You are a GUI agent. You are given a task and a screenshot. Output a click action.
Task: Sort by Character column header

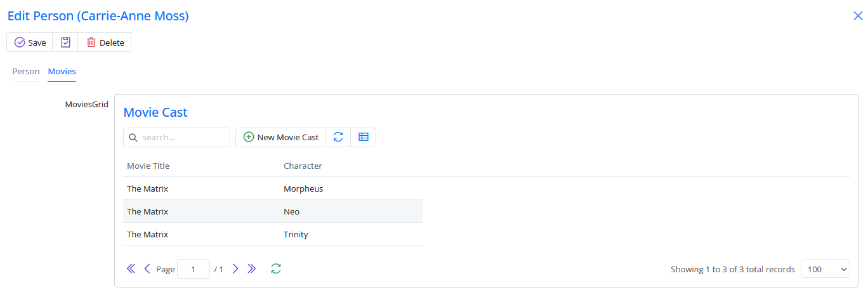click(303, 166)
